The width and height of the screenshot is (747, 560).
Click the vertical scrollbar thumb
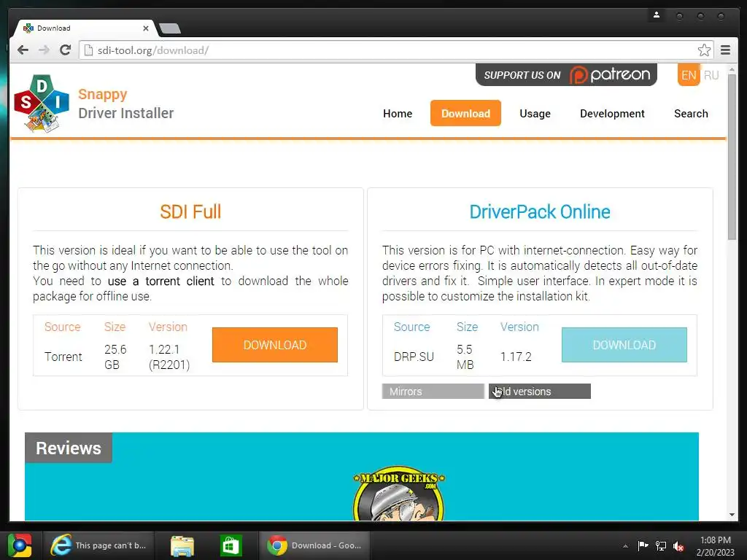click(732, 157)
